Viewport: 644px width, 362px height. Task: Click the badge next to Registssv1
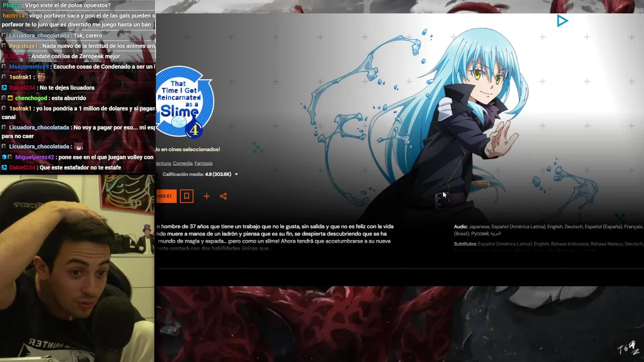pos(4,46)
